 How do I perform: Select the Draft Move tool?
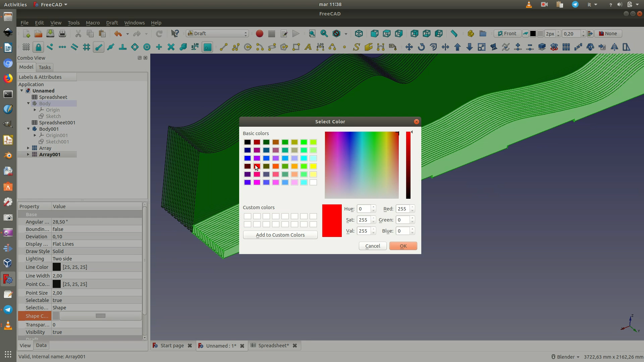(x=409, y=47)
